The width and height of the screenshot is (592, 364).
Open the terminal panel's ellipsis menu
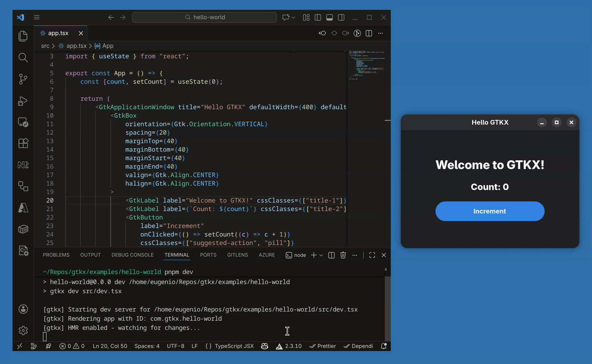point(355,255)
